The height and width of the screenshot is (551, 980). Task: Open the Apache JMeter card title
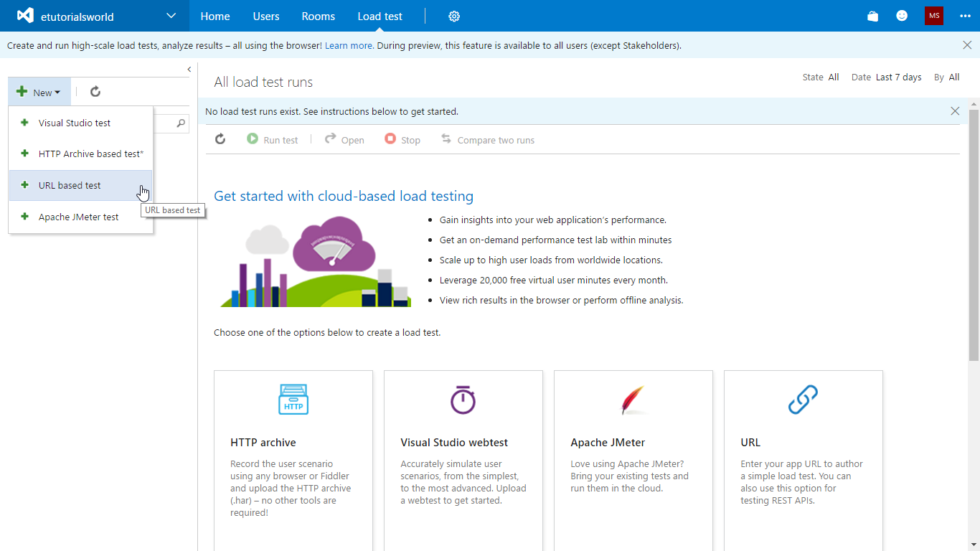coord(608,443)
